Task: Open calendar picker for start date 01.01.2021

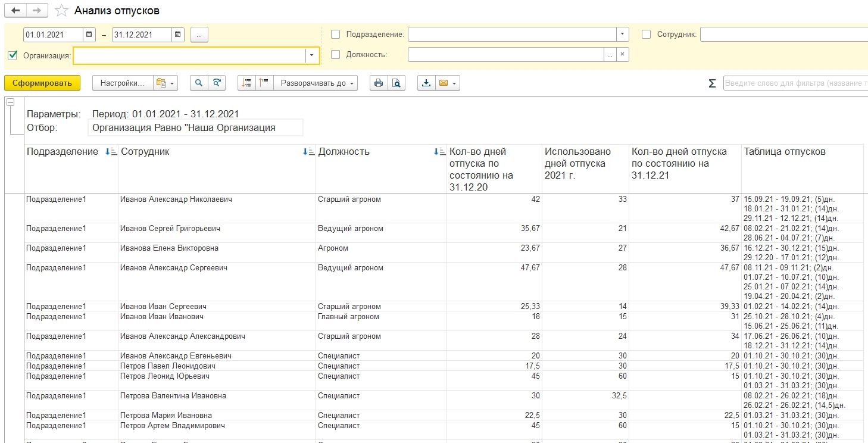Action: click(x=89, y=35)
